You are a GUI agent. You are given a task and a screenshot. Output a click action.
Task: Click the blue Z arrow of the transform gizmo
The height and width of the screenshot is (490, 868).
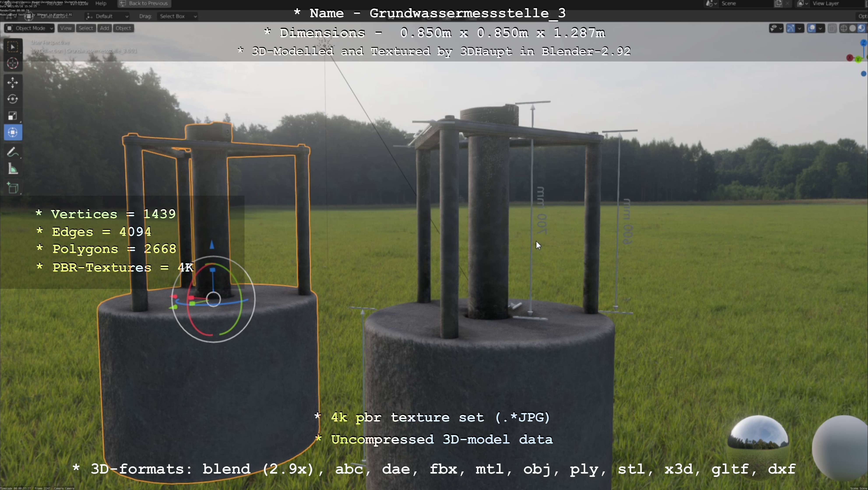tap(212, 245)
